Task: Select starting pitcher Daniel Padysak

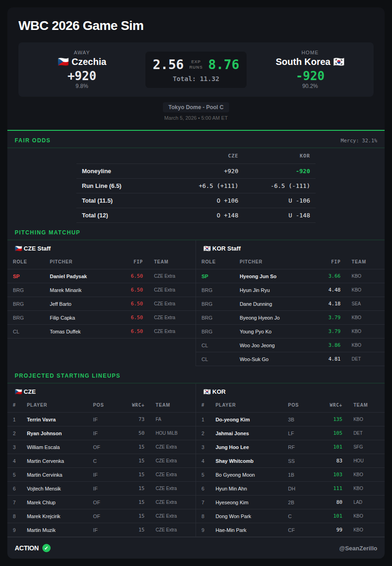Action: [68, 276]
